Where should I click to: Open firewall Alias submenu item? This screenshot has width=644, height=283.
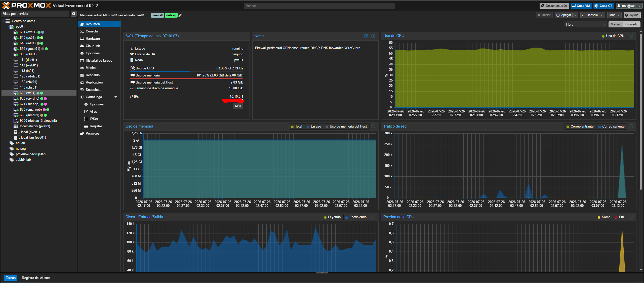click(x=99, y=111)
